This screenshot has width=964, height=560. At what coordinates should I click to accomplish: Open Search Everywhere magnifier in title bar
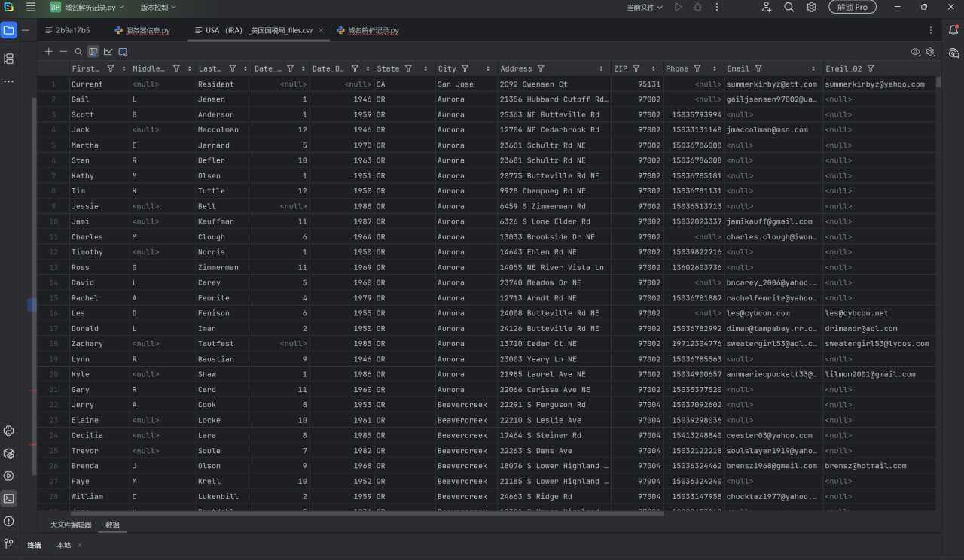[x=789, y=7]
